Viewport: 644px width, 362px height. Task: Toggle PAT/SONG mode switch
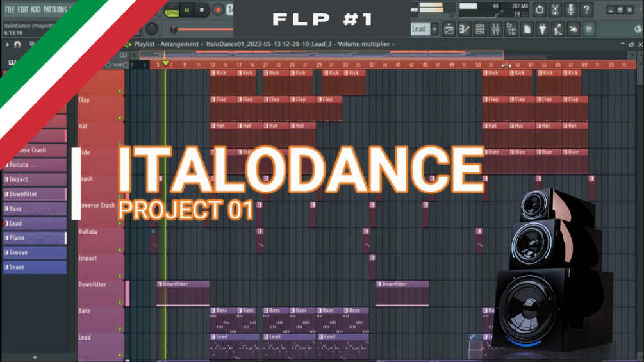pyautogui.click(x=172, y=10)
